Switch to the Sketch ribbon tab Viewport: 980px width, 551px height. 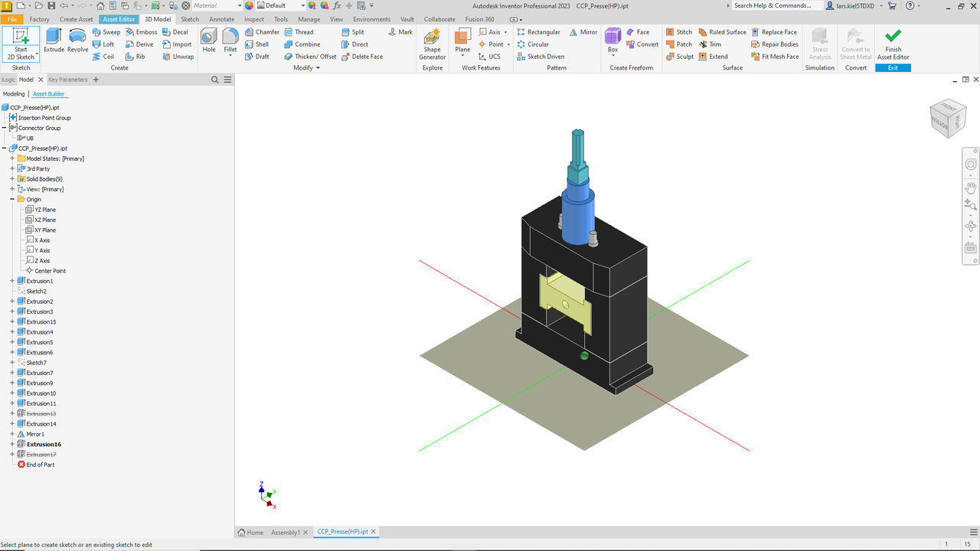[x=190, y=19]
